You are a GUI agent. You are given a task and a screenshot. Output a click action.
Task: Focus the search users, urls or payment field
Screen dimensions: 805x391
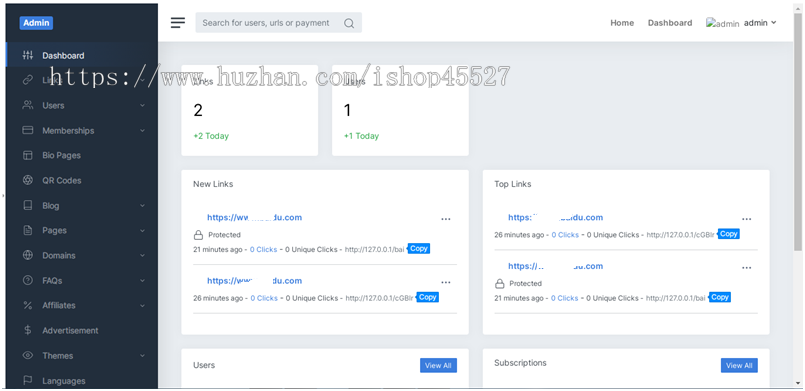point(279,23)
